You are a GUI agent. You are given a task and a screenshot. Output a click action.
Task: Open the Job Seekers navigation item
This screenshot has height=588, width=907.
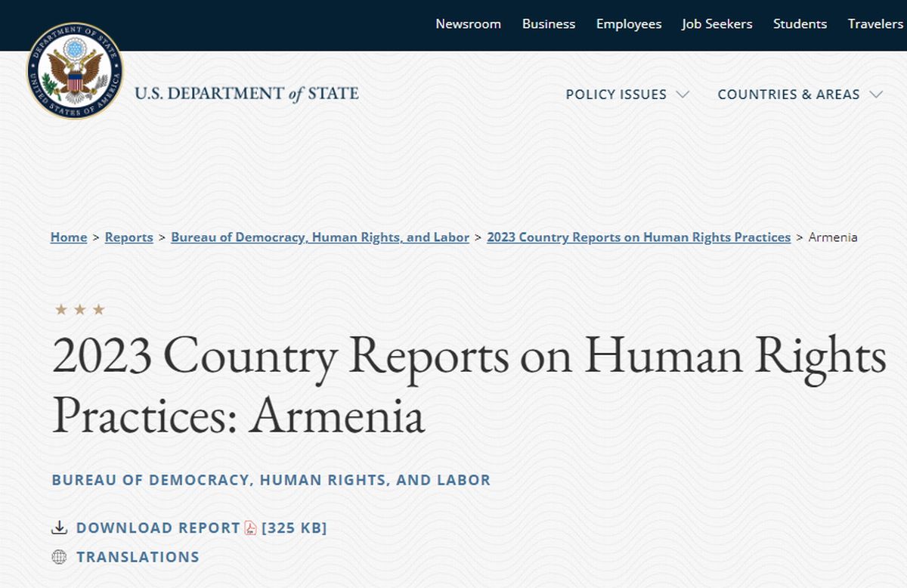(717, 23)
